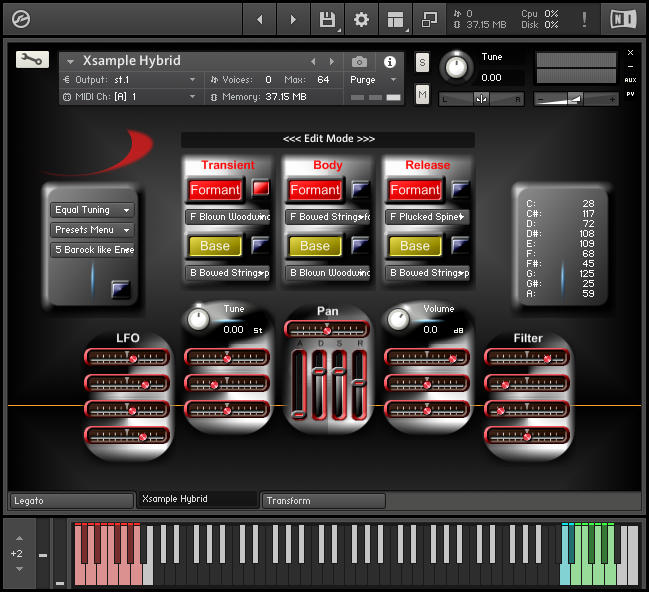Solo the instrument with S button
This screenshot has width=649, height=592.
pos(422,63)
